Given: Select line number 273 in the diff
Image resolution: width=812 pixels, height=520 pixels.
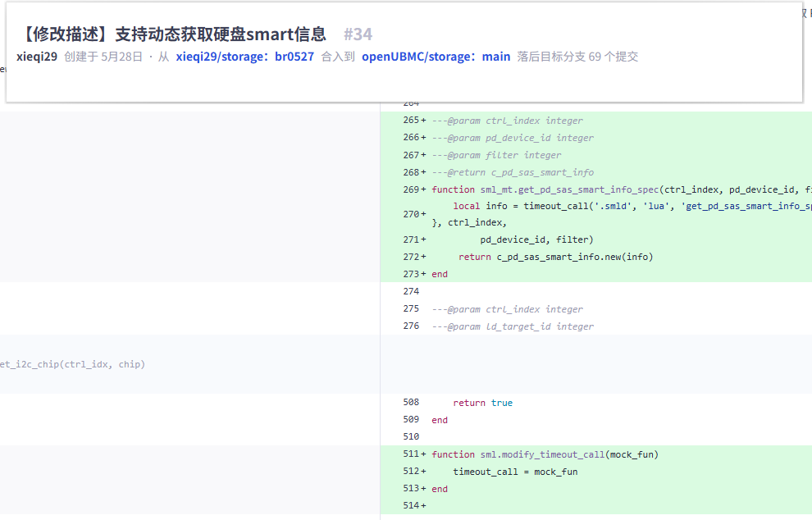Looking at the screenshot, I should (x=411, y=274).
